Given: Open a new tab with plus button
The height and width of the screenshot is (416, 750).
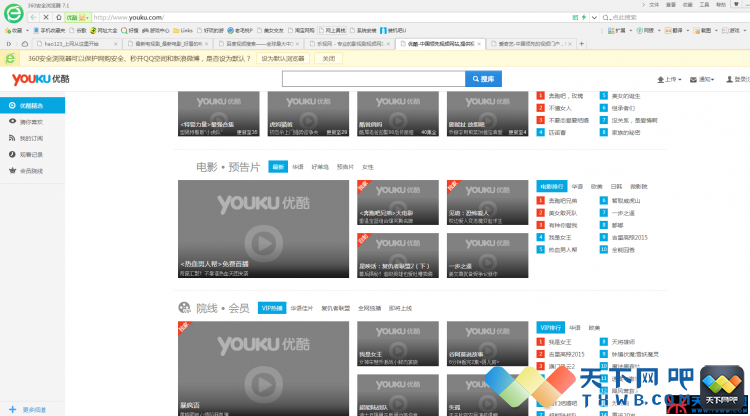Looking at the screenshot, I should click(x=582, y=44).
